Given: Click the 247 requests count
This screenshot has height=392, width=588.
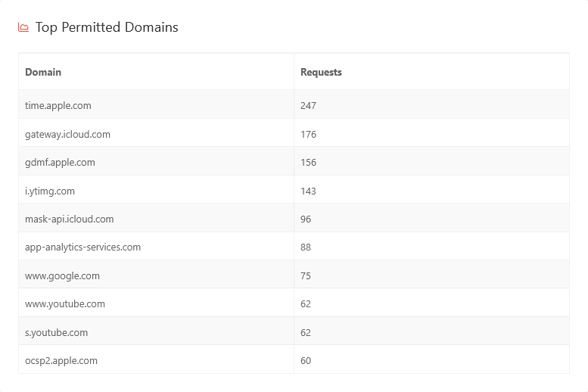Looking at the screenshot, I should [x=308, y=106].
